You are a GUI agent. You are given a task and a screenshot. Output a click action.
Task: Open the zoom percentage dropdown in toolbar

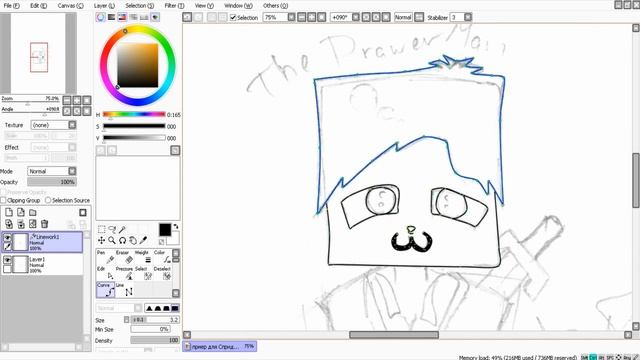pyautogui.click(x=291, y=17)
